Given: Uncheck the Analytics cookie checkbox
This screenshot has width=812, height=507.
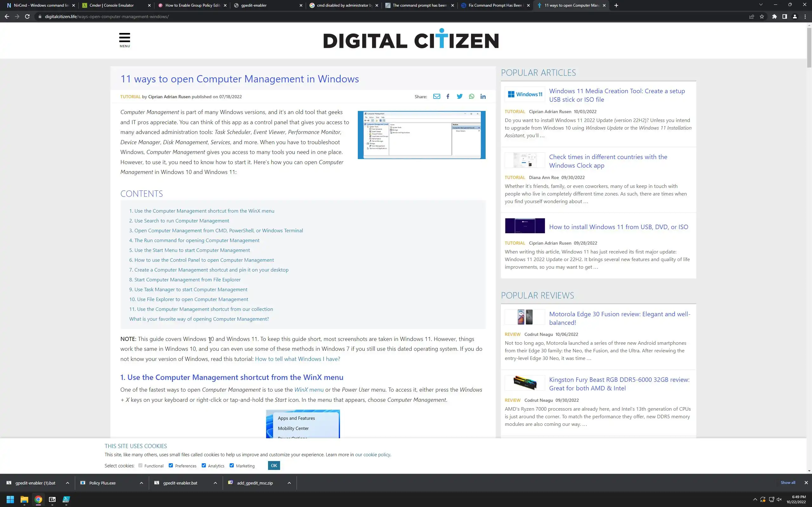Looking at the screenshot, I should click(x=204, y=465).
